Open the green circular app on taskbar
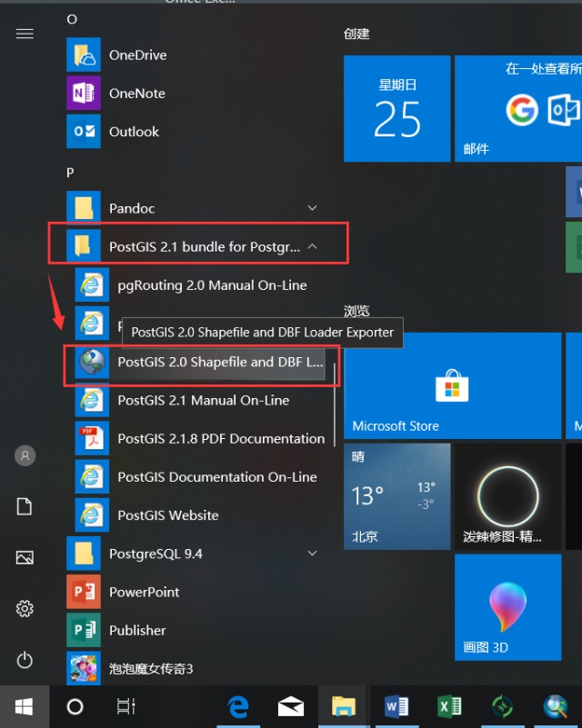 502,707
